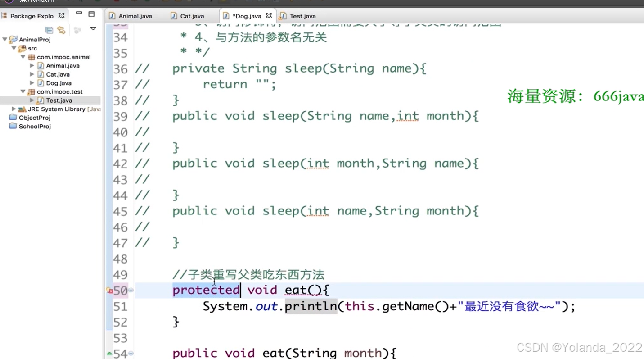Toggle Link with Editor in Package Explorer

pyautogui.click(x=62, y=30)
